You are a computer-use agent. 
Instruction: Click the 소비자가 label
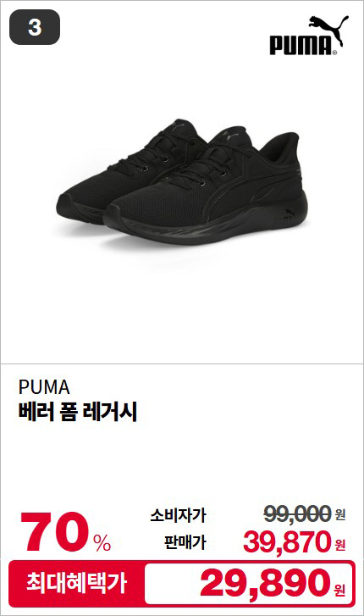pos(178,514)
